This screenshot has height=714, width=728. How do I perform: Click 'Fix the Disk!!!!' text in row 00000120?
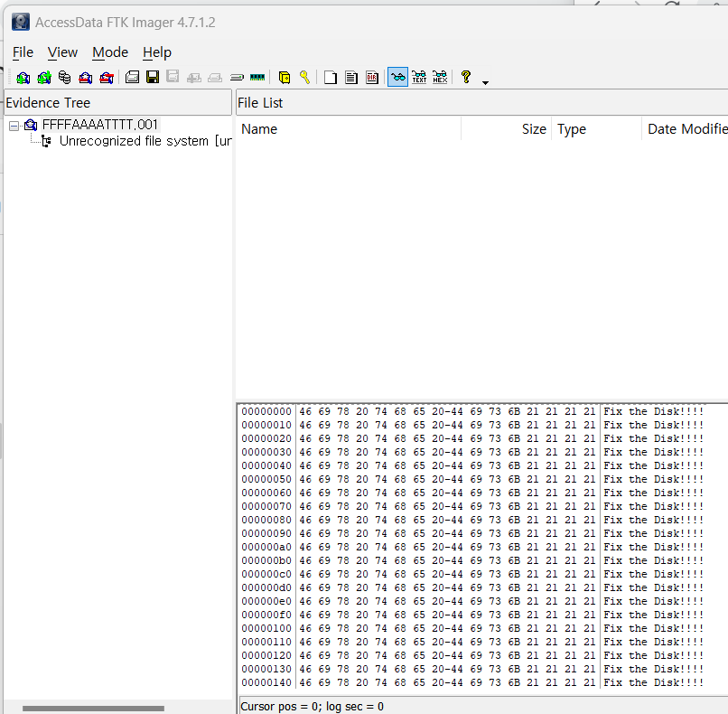pos(653,655)
